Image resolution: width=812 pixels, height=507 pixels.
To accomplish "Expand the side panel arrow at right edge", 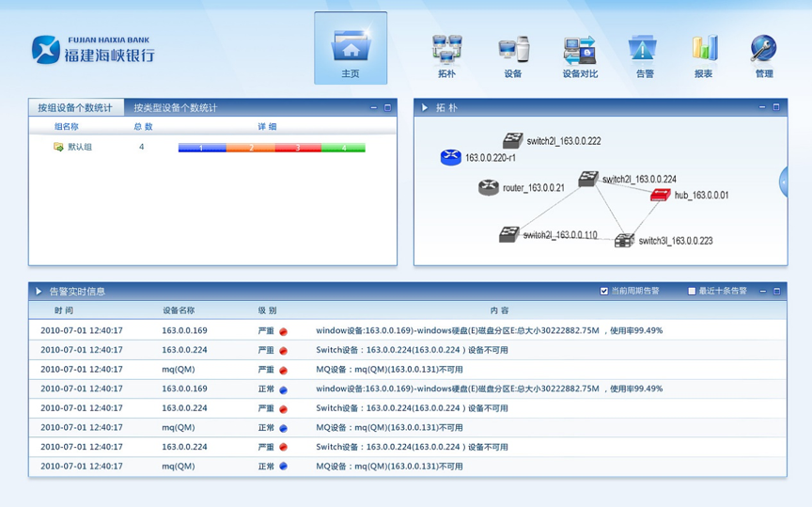I will click(x=783, y=182).
